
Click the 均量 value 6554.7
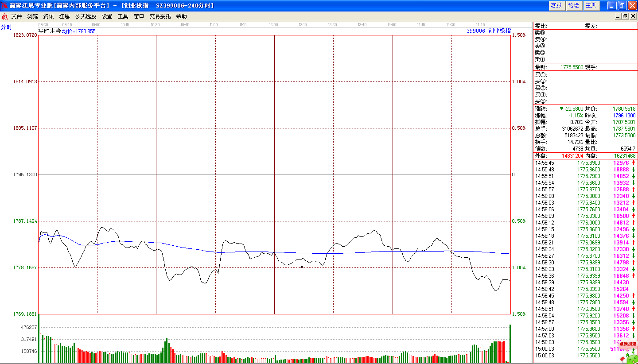[x=628, y=148]
